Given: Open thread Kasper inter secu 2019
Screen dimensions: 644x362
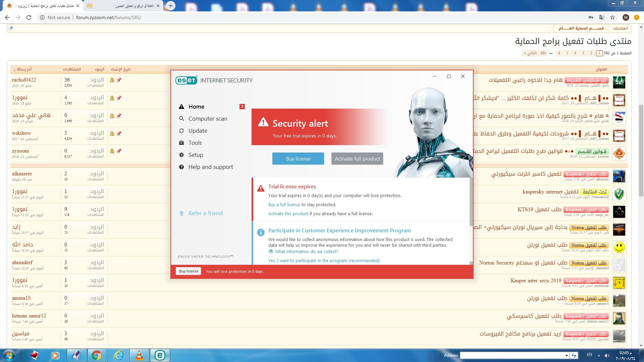Looking at the screenshot, I should click(x=536, y=281).
